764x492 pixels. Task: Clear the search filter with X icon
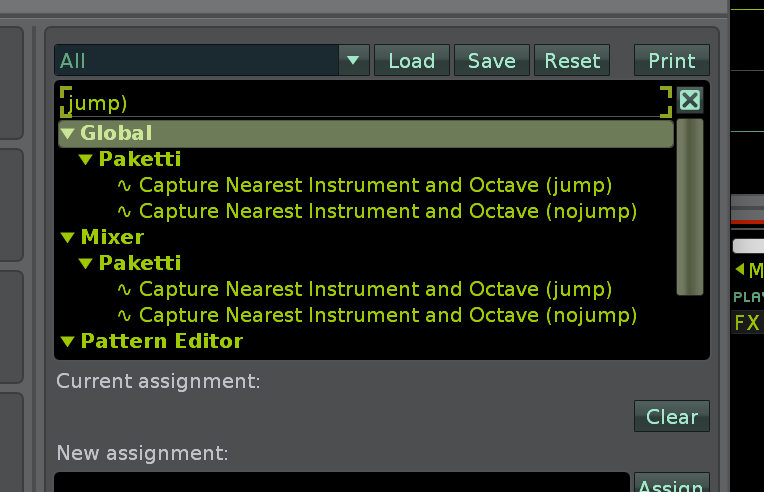(x=689, y=100)
